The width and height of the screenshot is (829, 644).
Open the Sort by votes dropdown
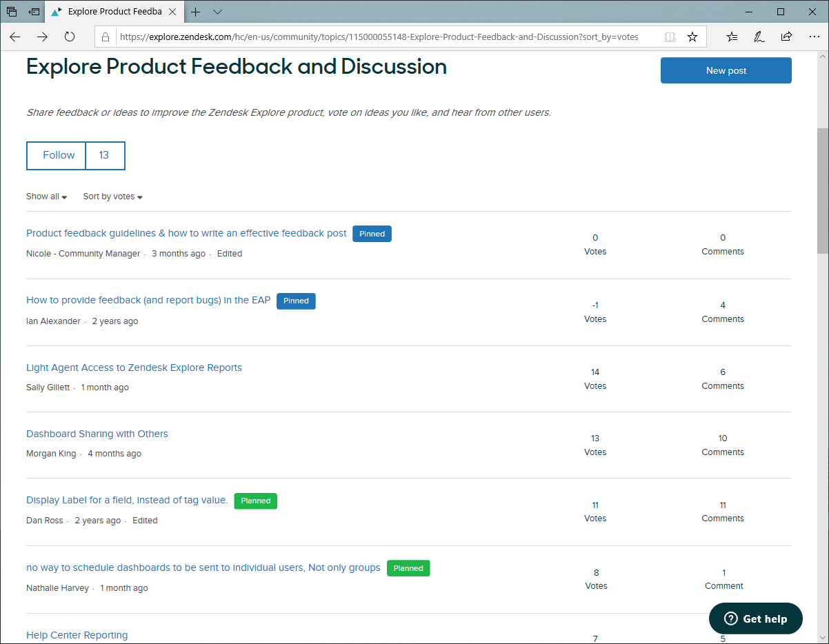(x=112, y=197)
